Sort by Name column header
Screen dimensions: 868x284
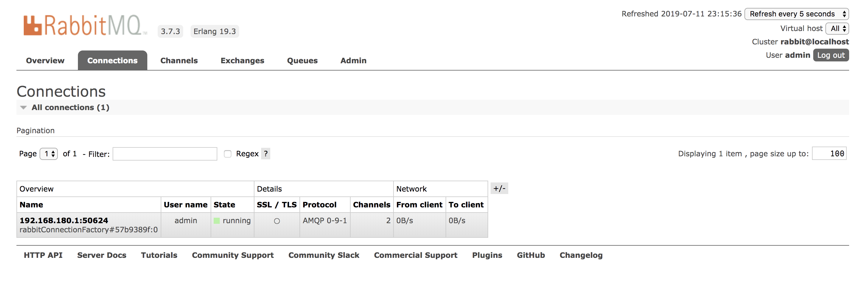[x=31, y=205]
